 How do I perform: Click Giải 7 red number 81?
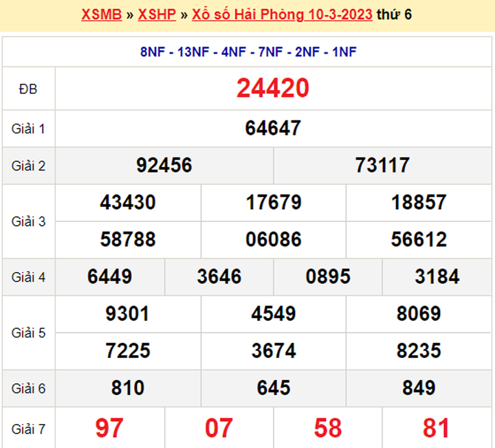437,427
